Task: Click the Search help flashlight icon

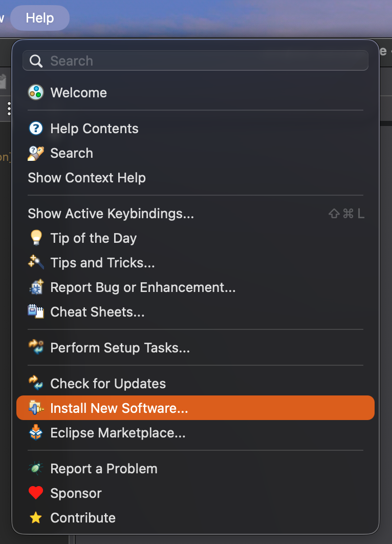Action: (x=36, y=153)
